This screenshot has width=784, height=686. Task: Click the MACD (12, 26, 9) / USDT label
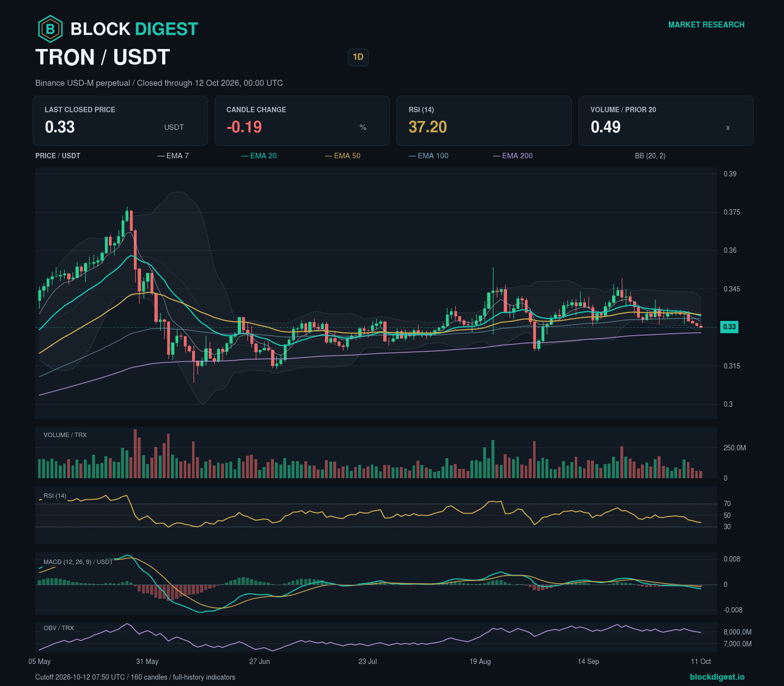tap(78, 562)
